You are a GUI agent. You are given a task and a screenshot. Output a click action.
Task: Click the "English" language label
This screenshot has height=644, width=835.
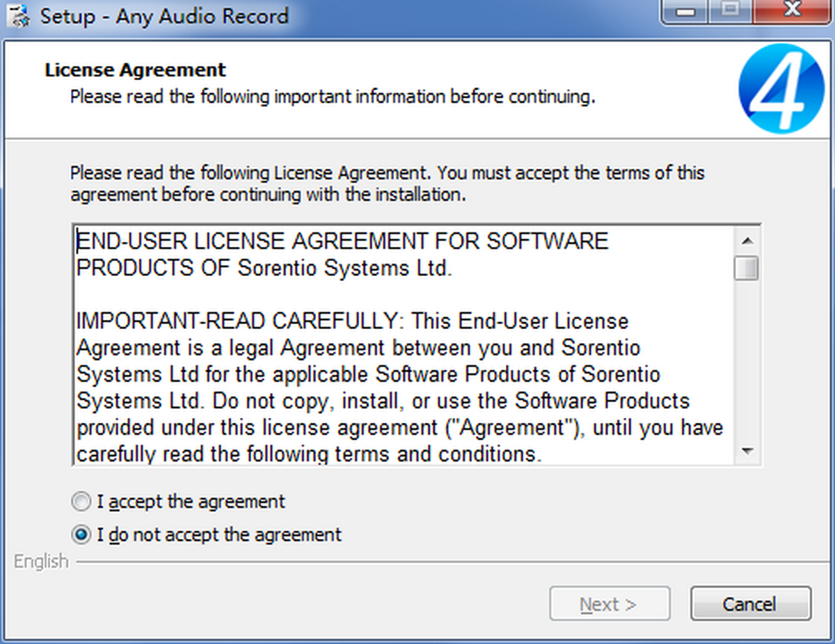pos(41,561)
